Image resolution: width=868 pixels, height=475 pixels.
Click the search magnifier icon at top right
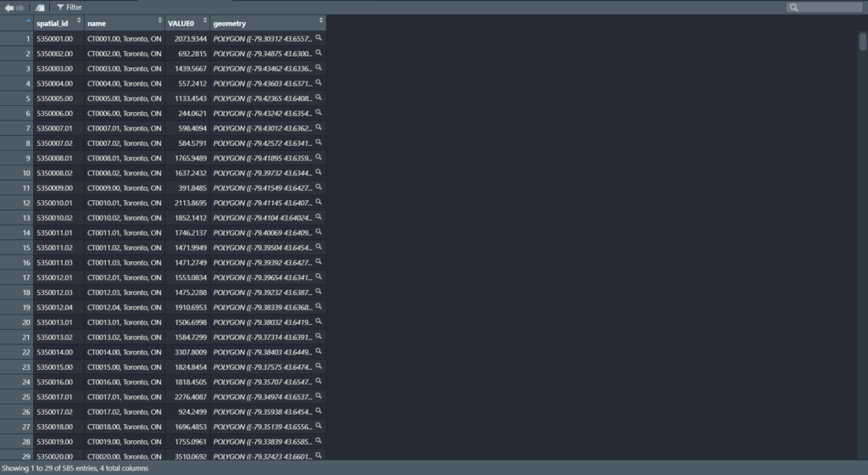794,7
